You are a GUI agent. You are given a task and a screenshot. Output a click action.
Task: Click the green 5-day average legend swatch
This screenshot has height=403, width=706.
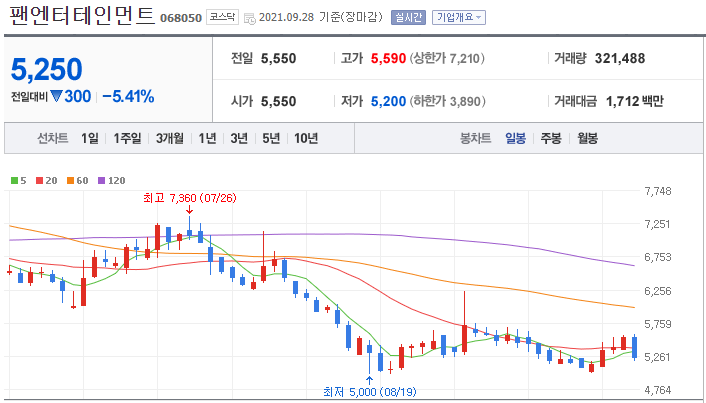pyautogui.click(x=14, y=181)
